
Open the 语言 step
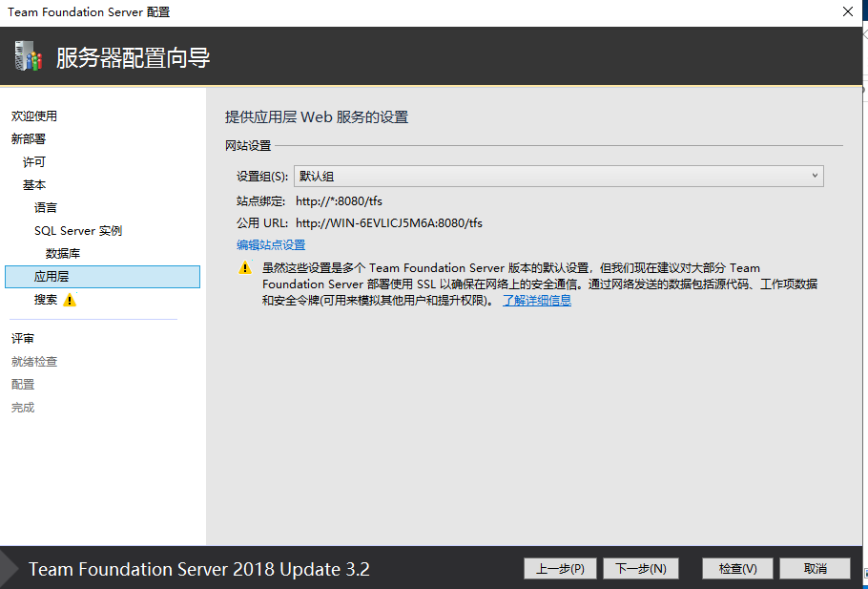point(46,208)
